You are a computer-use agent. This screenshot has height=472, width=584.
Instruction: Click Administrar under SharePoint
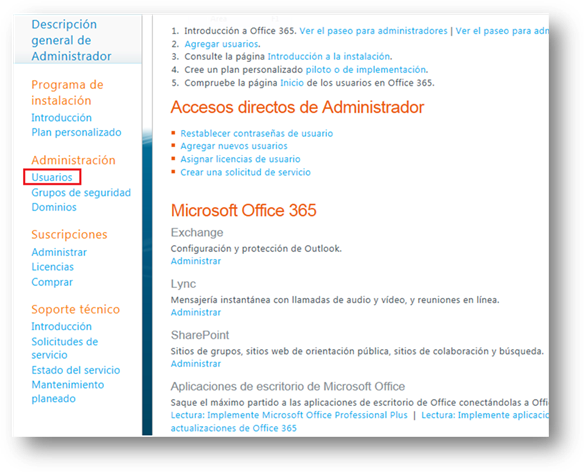[x=196, y=364]
